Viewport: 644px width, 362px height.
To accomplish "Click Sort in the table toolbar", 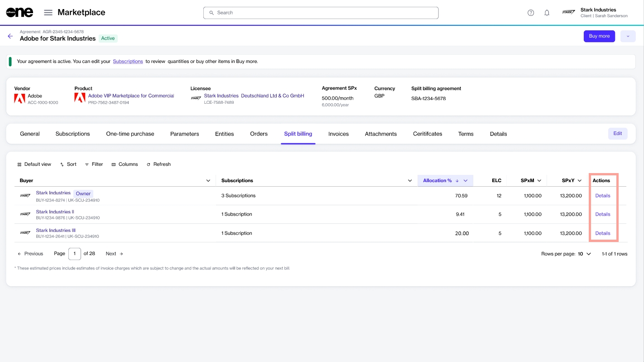I will pos(68,164).
